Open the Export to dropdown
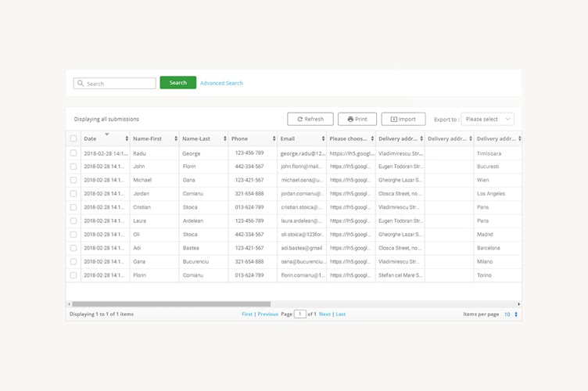 point(487,120)
